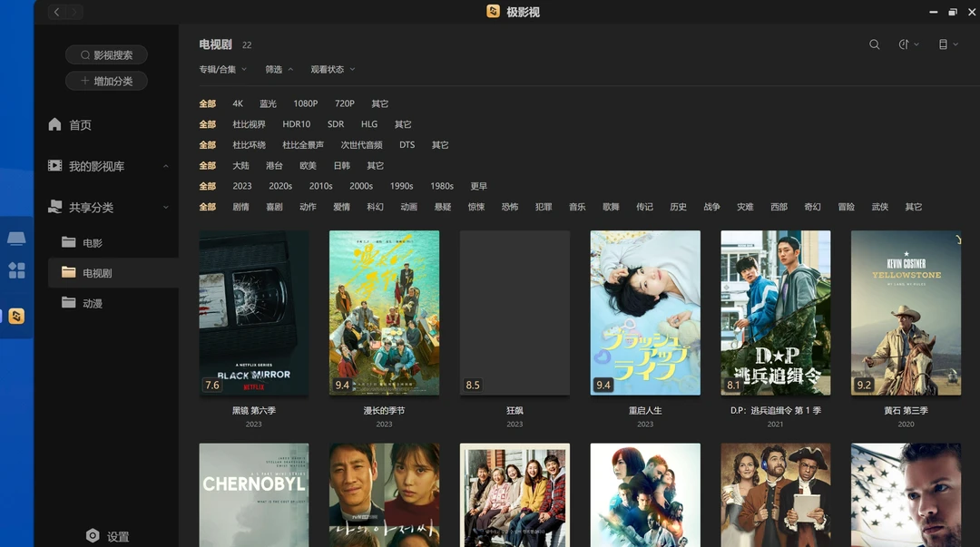Open 黄石 第三季 poster
980x547 pixels.
(x=906, y=313)
